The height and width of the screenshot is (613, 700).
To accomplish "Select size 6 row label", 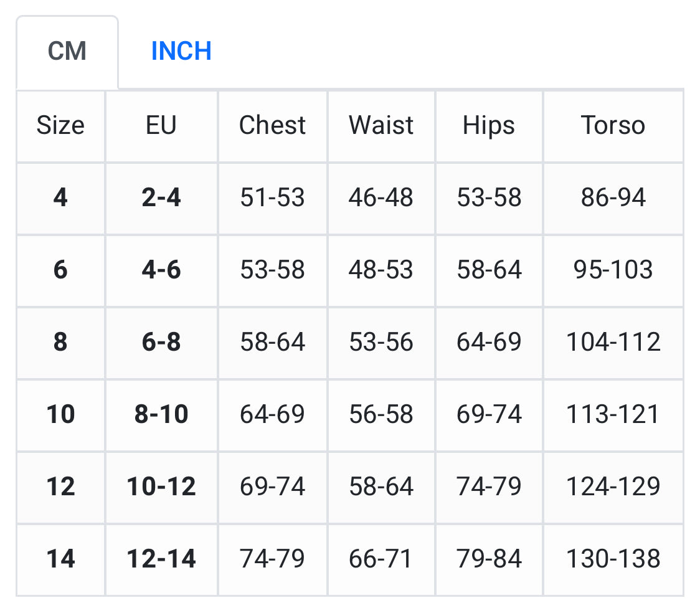I will click(x=60, y=270).
